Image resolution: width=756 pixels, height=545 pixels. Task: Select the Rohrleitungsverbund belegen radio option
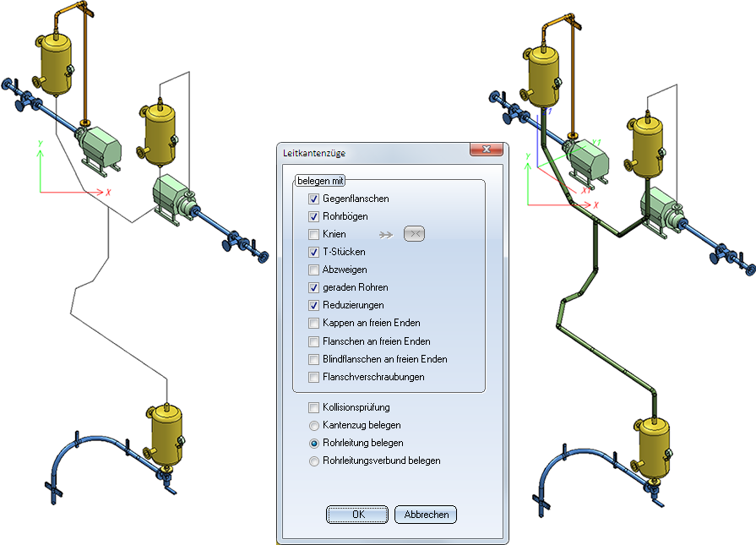pos(314,461)
